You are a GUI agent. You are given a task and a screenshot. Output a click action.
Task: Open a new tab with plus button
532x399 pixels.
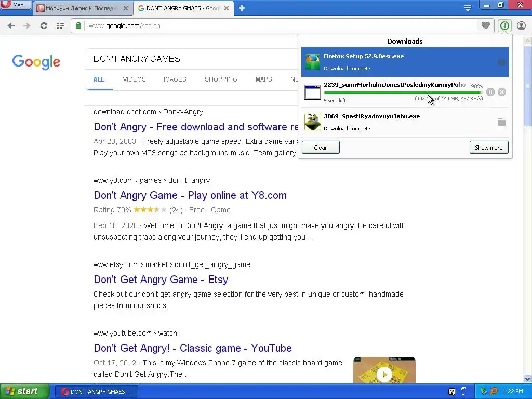click(x=242, y=8)
